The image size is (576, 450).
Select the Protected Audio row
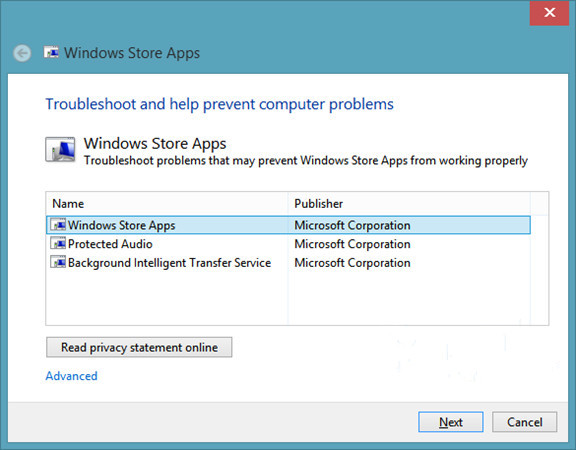click(288, 244)
